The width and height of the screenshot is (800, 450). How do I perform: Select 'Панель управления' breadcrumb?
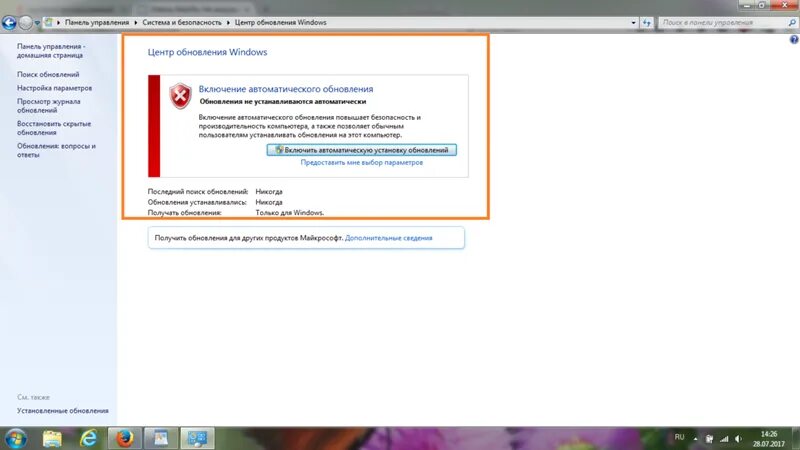coord(96,22)
